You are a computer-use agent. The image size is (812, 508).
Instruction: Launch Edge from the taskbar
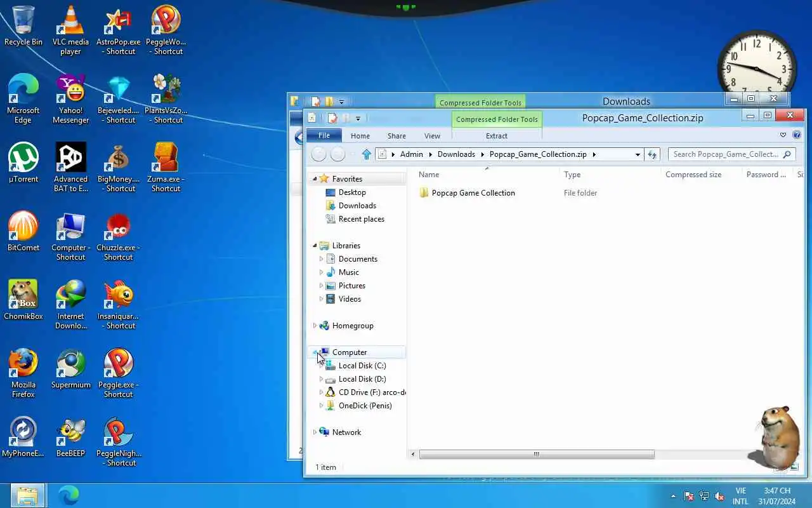(69, 495)
